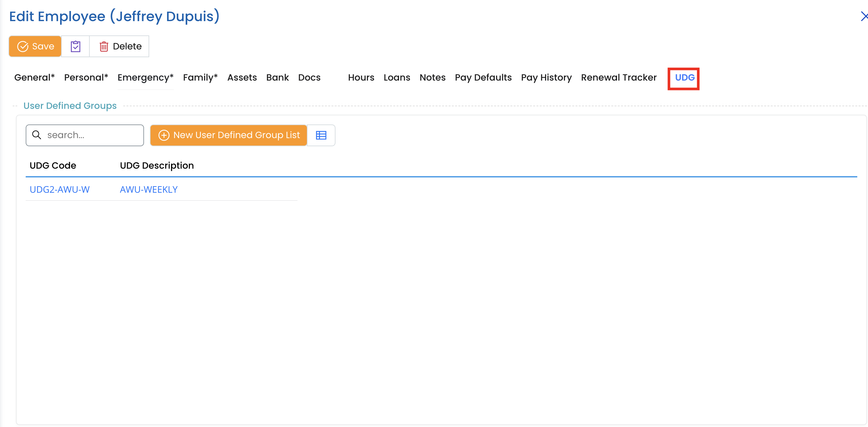This screenshot has height=427, width=868.
Task: Delete the employee record
Action: click(120, 46)
